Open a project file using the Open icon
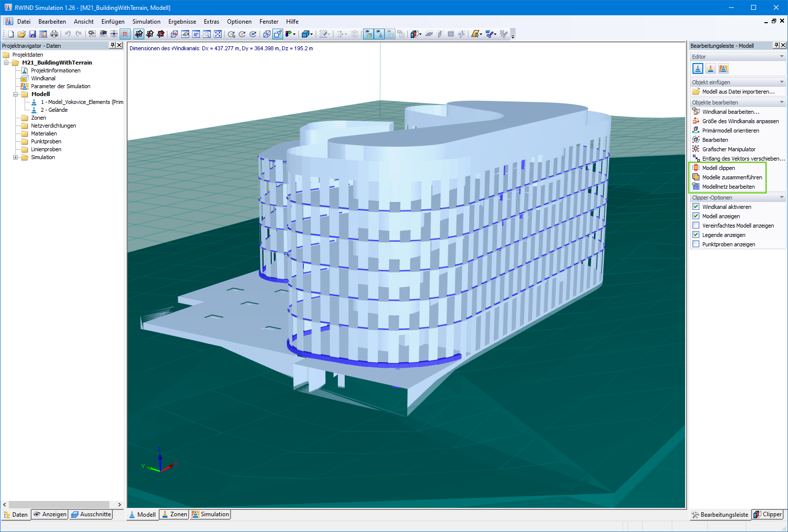The width and height of the screenshot is (788, 532). 21,33
